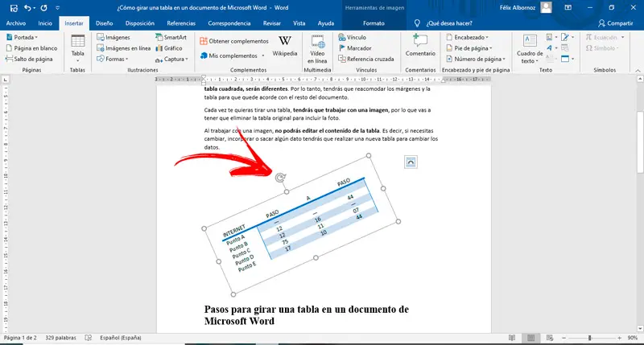
Task: Open the Cuadro de texto dropdown
Action: 530,49
